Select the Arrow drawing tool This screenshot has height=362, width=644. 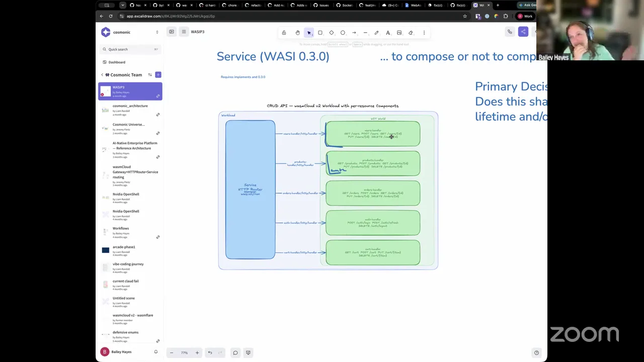coord(354,33)
